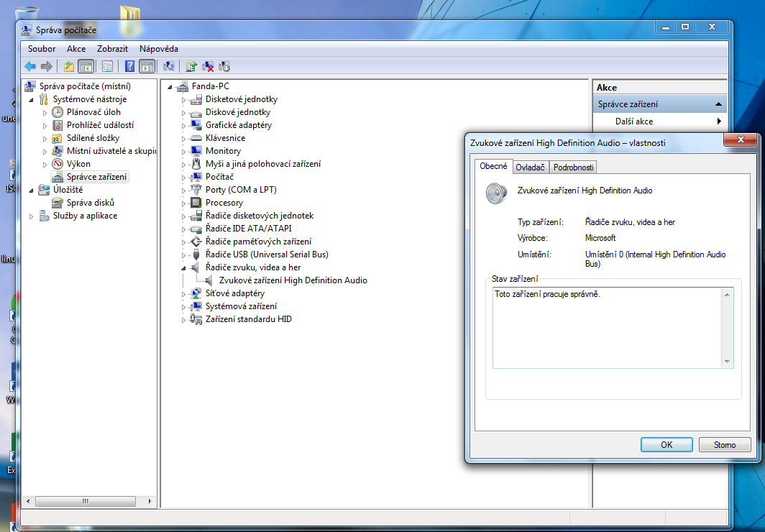Viewport: 765px width, 532px height.
Task: Collapse the Řadiče zvuku, videa a her node
Action: click(184, 267)
